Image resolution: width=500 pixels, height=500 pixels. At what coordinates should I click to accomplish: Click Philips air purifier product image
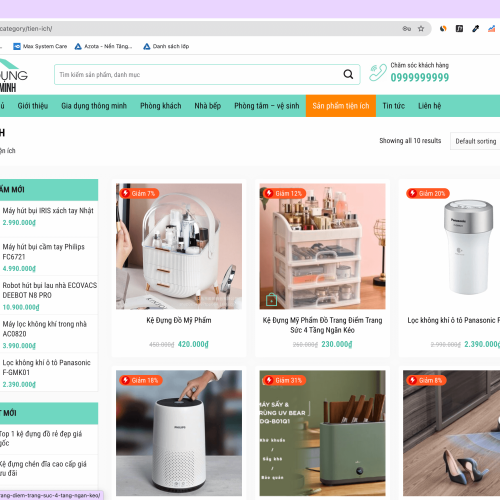(x=179, y=433)
